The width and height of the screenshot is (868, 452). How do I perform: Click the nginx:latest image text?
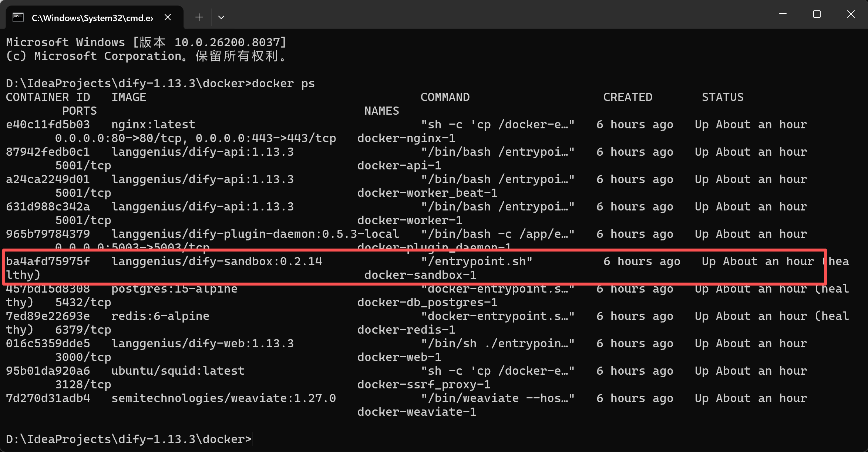[x=153, y=125]
